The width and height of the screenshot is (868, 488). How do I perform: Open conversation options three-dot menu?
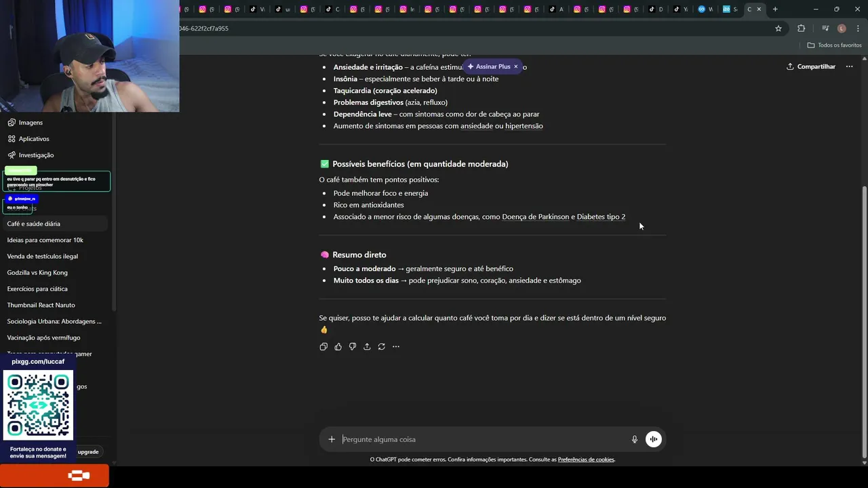coord(849,66)
